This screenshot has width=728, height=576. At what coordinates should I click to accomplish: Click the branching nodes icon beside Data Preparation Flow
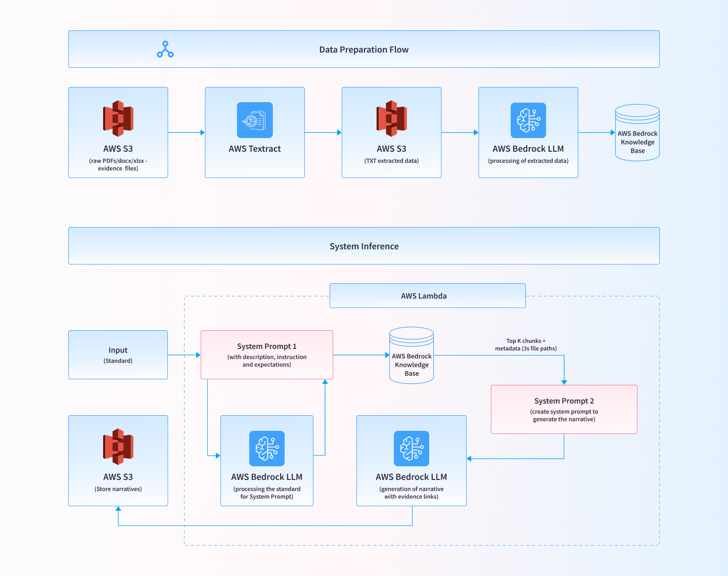(x=165, y=49)
